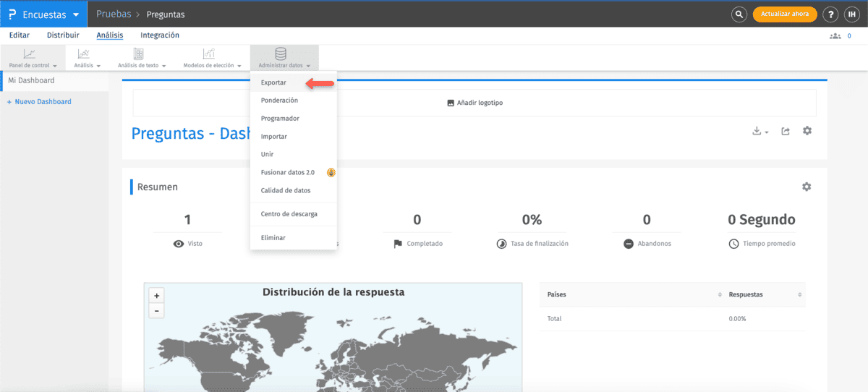Open the download options dropdown
Viewport: 868px width, 392px height.
(759, 131)
